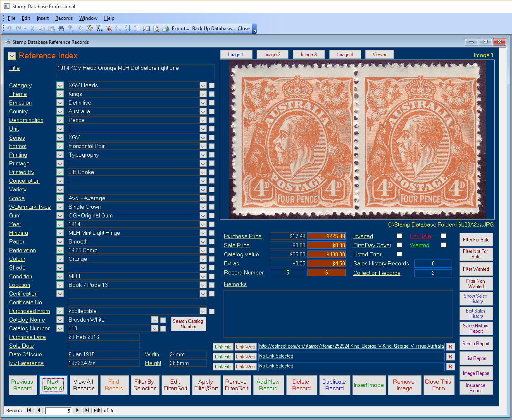The width and height of the screenshot is (512, 420).
Task: Click the open book toolbar icon
Action: [x=146, y=29]
